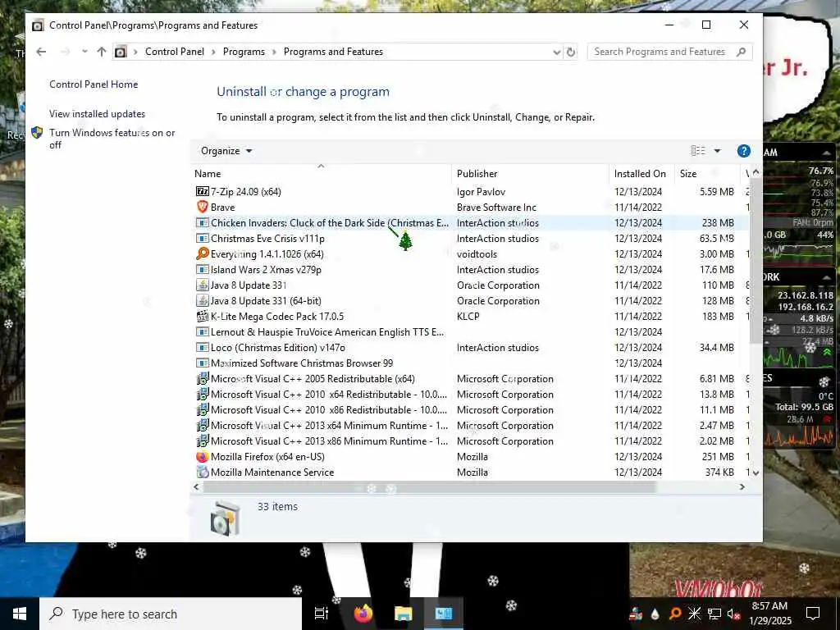Click the muted speaker tray icon

(734, 614)
